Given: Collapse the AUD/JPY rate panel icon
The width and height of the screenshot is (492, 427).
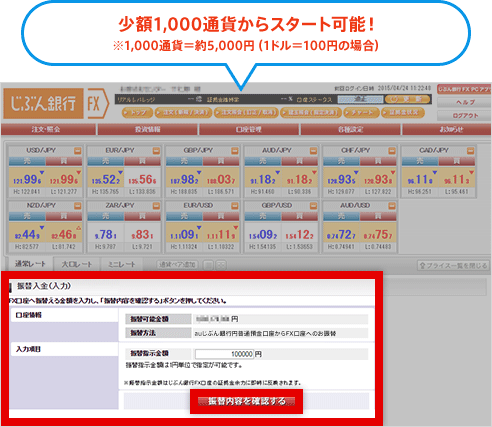Looking at the screenshot, I should [x=314, y=151].
